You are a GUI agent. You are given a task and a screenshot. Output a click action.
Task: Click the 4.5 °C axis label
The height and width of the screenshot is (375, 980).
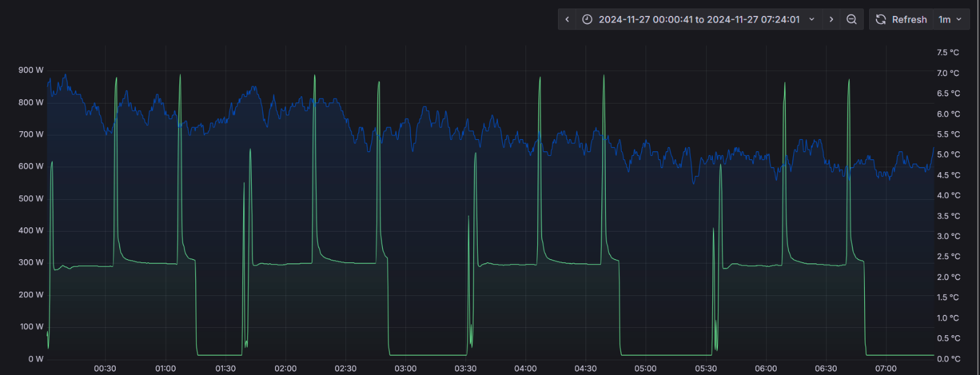[948, 175]
